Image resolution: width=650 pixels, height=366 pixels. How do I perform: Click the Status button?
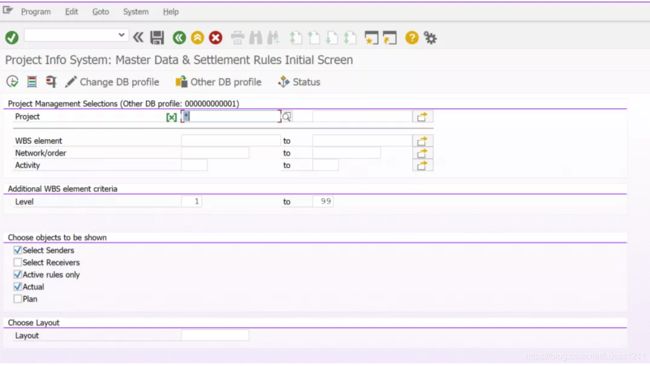point(299,82)
